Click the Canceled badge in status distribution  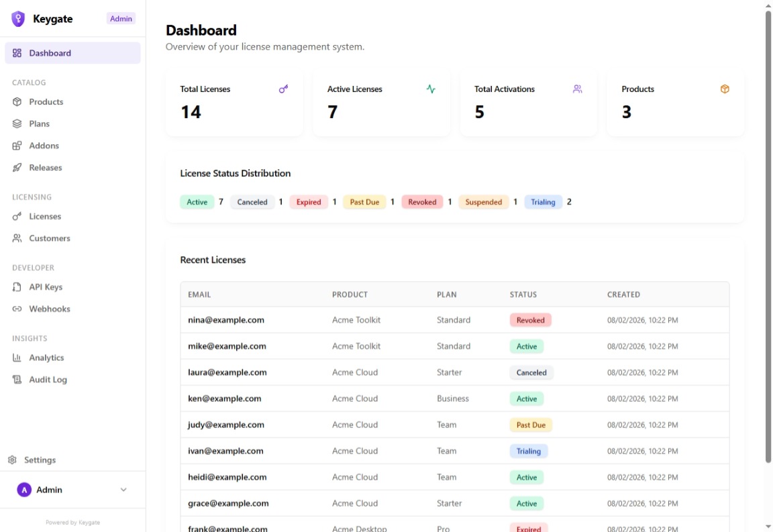252,202
